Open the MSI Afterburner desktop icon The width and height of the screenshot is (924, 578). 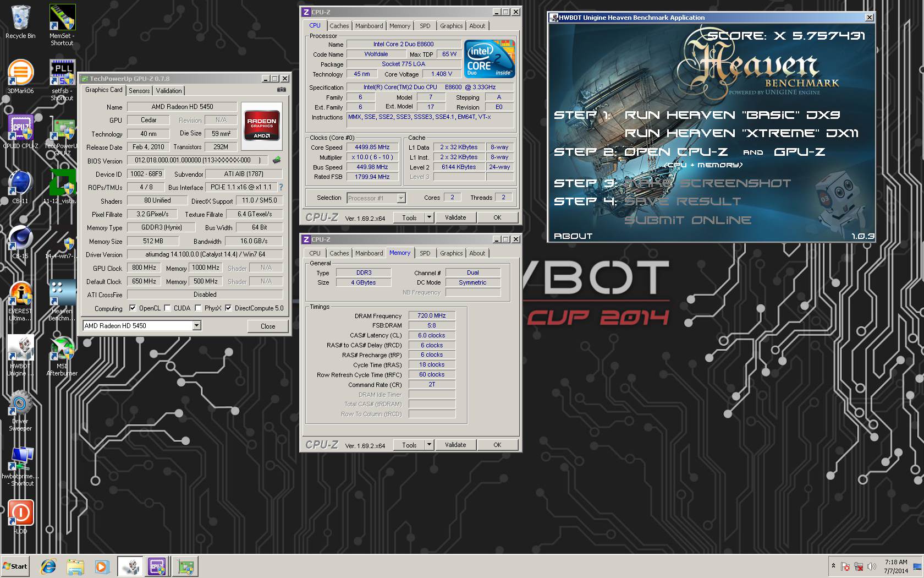click(x=62, y=356)
